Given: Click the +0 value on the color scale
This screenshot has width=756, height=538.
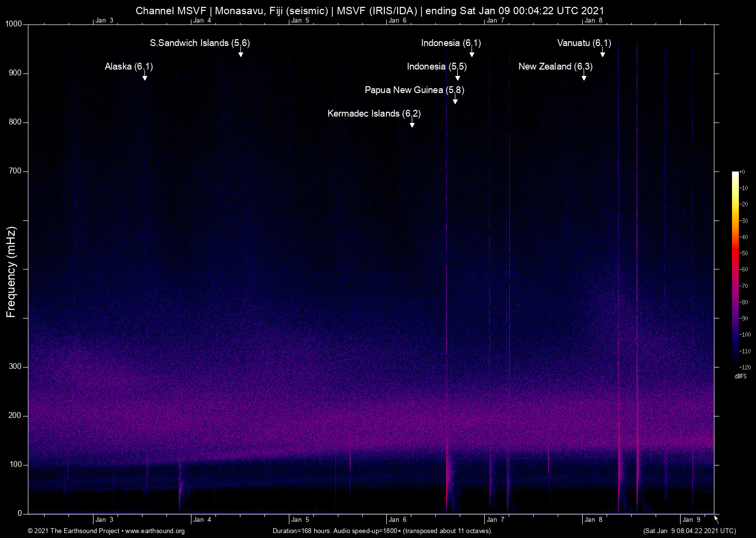Looking at the screenshot, I should [742, 172].
